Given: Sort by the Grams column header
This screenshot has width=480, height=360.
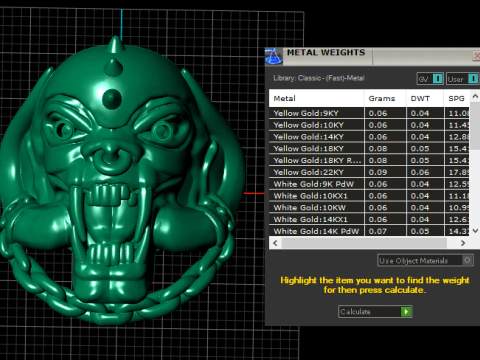Looking at the screenshot, I should (385, 98).
